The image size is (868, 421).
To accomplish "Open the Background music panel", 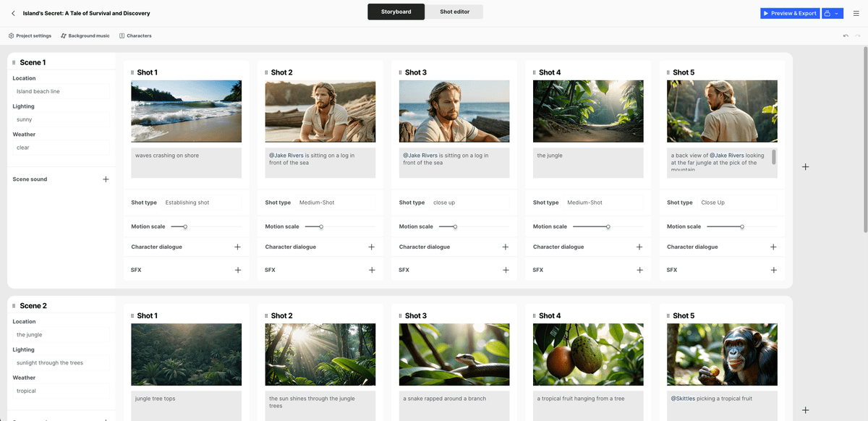I will click(85, 35).
